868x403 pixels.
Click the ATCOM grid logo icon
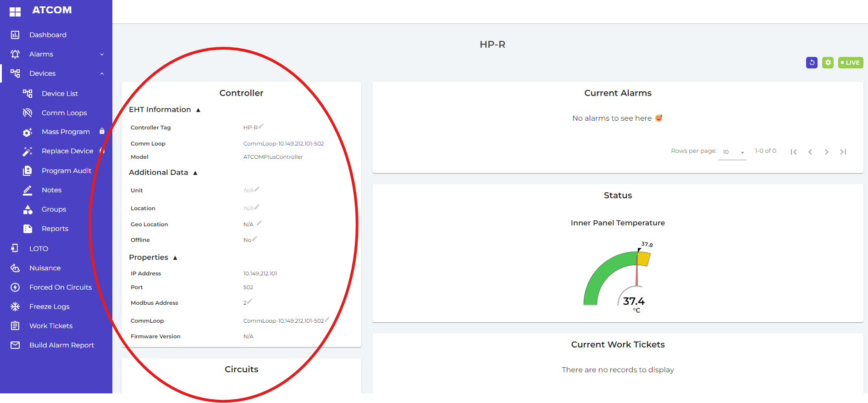[x=15, y=11]
